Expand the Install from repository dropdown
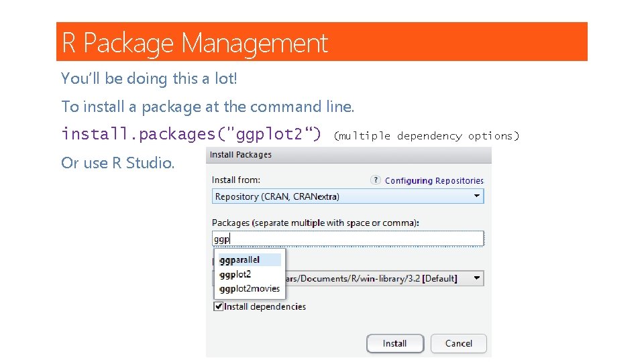 [x=347, y=196]
